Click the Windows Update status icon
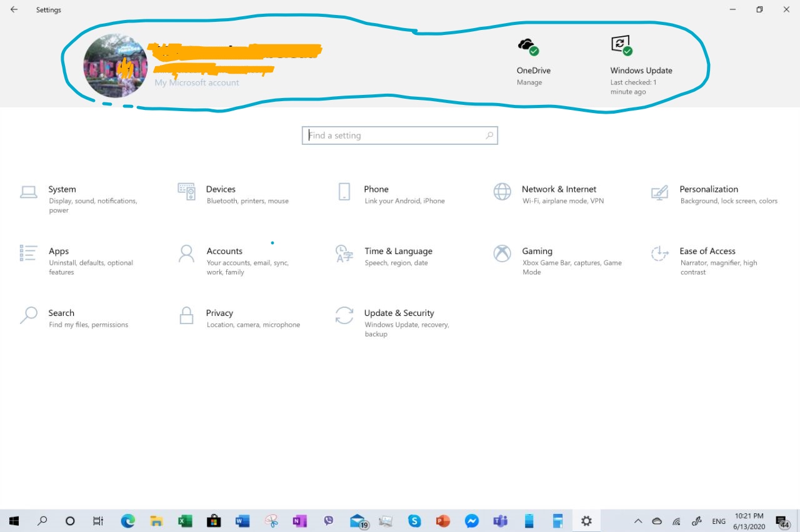 pos(621,45)
